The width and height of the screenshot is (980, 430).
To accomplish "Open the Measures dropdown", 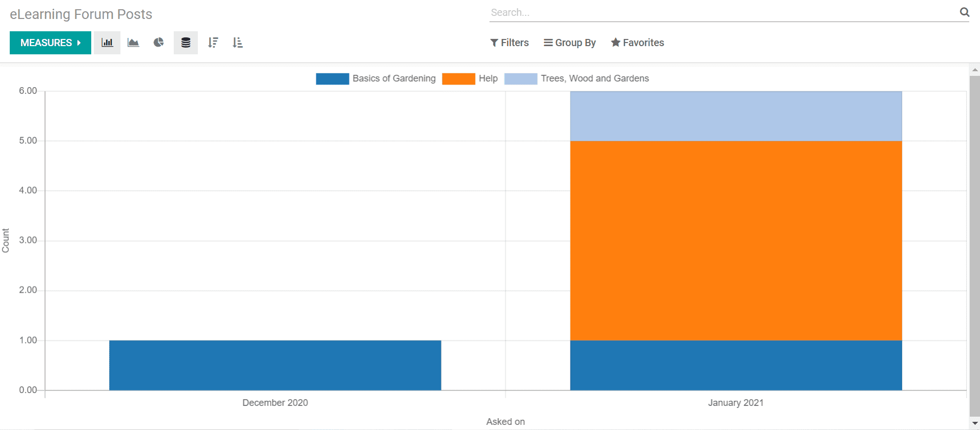I will [50, 43].
